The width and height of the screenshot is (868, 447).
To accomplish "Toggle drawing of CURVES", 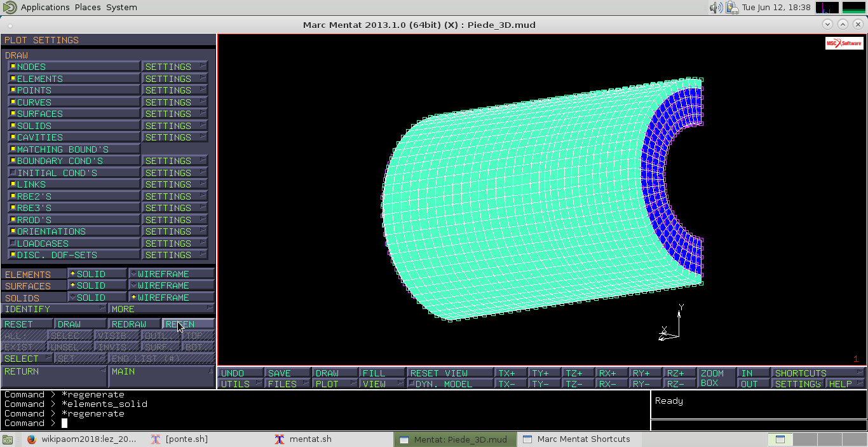I will pos(74,102).
